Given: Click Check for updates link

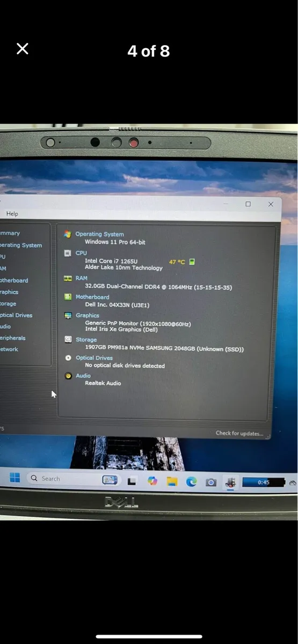Looking at the screenshot, I should coord(239,433).
